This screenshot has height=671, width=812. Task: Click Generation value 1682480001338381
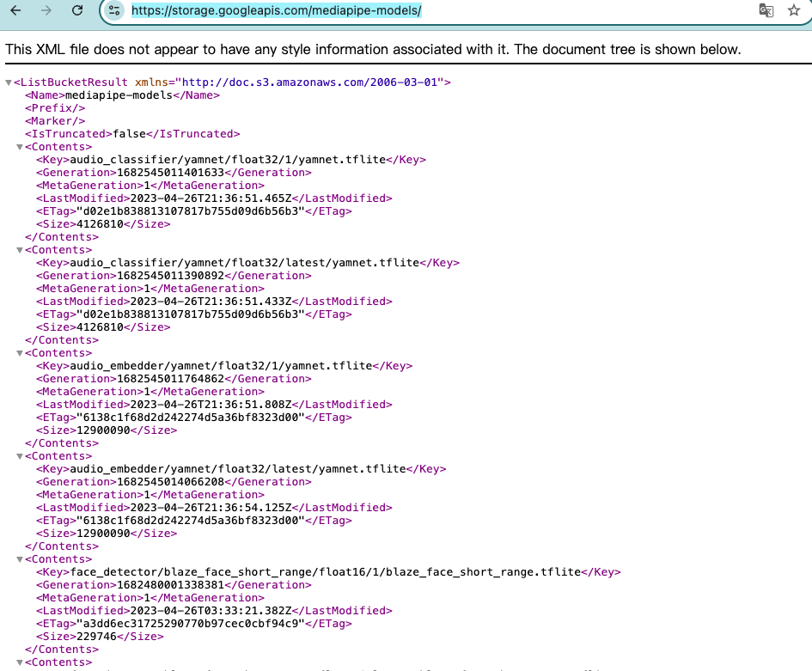(170, 585)
